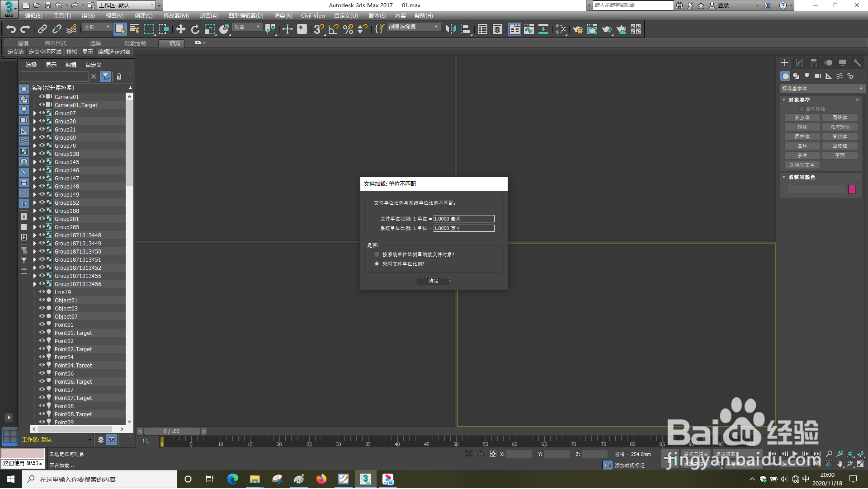Activate the Select and Scale tool
This screenshot has height=489, width=868.
[210, 29]
